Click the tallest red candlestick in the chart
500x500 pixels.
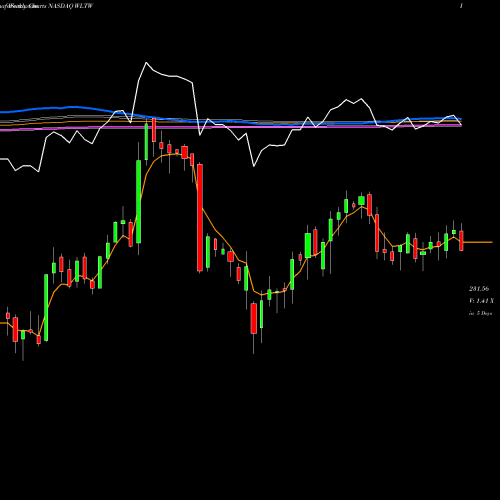200,218
